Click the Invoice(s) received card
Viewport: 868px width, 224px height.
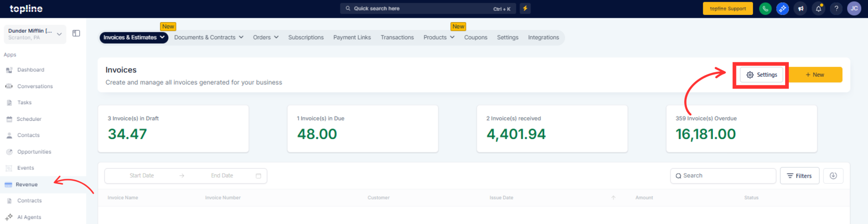(552, 129)
